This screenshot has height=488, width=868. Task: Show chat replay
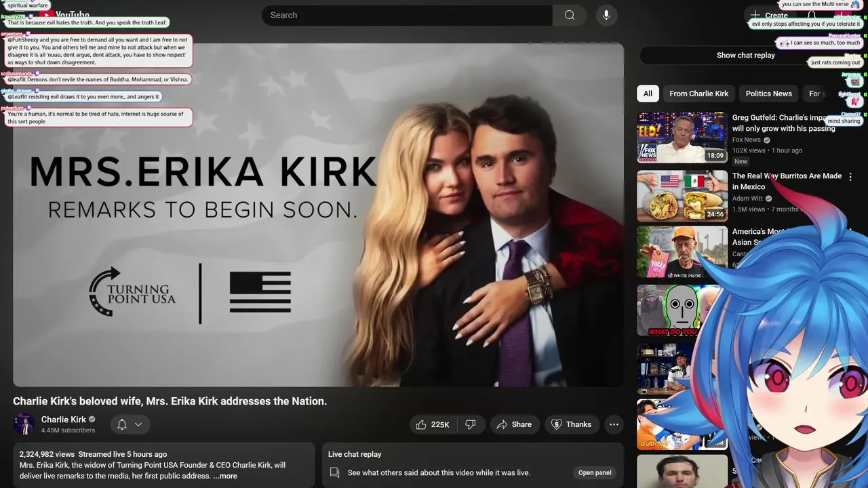coord(746,56)
